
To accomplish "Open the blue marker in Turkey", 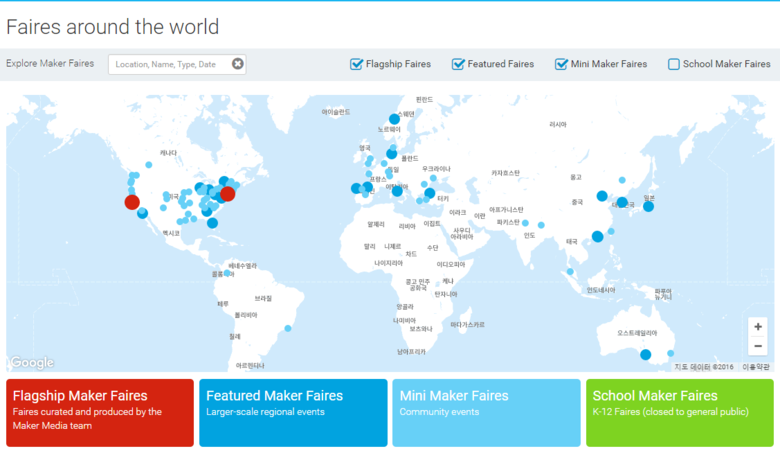I will click(x=430, y=193).
